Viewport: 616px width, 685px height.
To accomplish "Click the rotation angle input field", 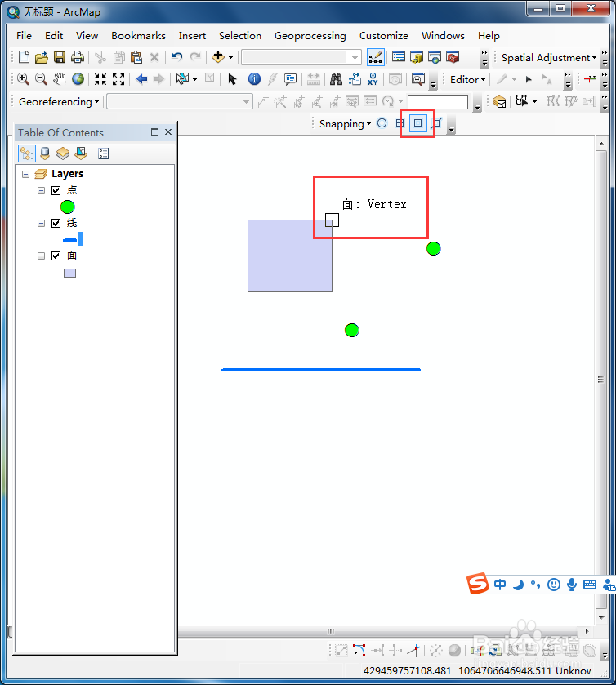I will (x=438, y=102).
